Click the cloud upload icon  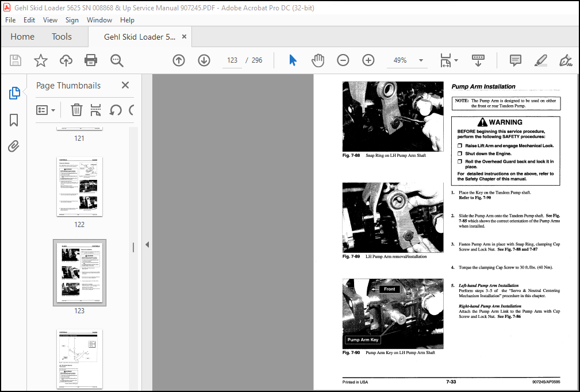[66, 60]
